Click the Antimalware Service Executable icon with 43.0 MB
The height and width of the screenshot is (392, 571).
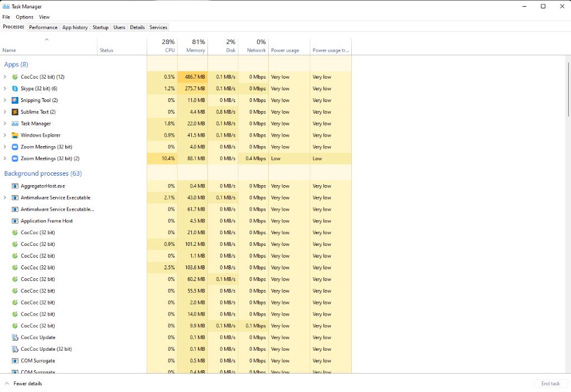pyautogui.click(x=15, y=197)
